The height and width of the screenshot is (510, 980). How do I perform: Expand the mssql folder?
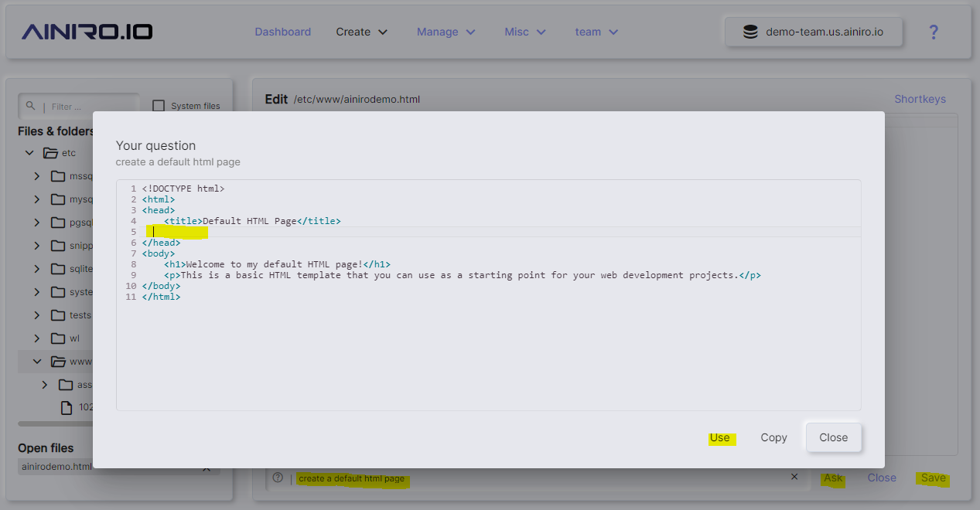click(36, 176)
